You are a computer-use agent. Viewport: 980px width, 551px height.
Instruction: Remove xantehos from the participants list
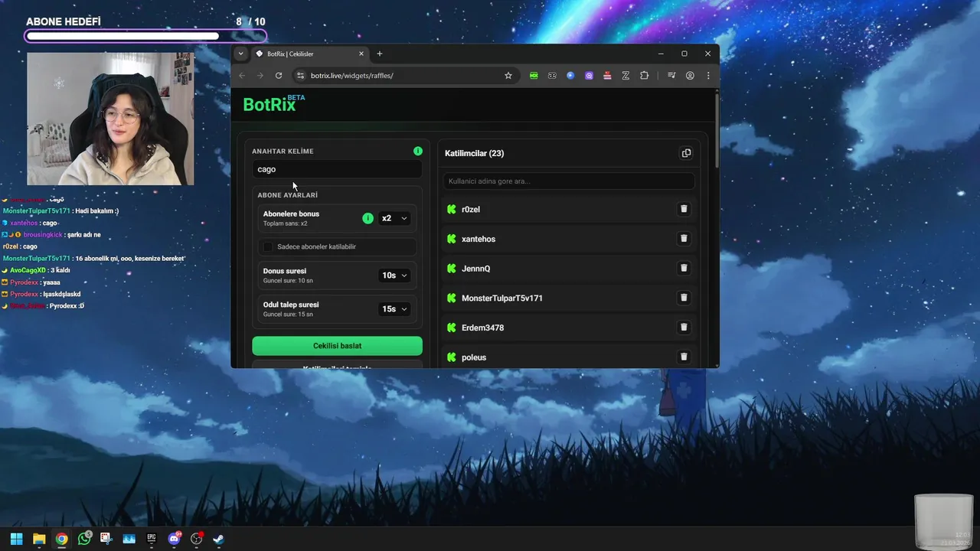coord(684,239)
